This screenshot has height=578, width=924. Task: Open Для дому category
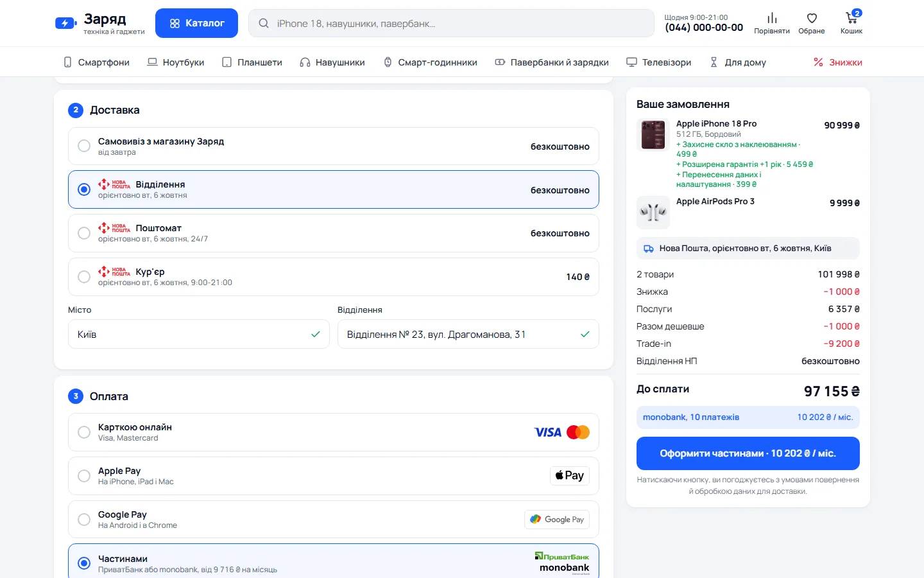tap(738, 62)
